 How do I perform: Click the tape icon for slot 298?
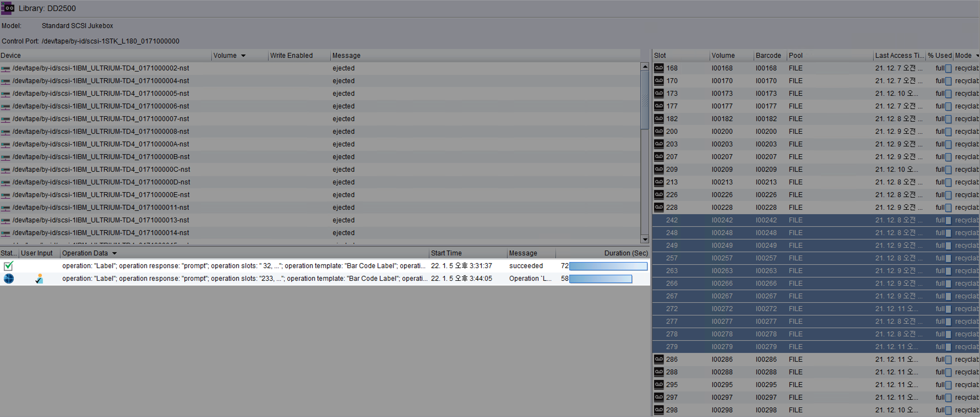659,410
